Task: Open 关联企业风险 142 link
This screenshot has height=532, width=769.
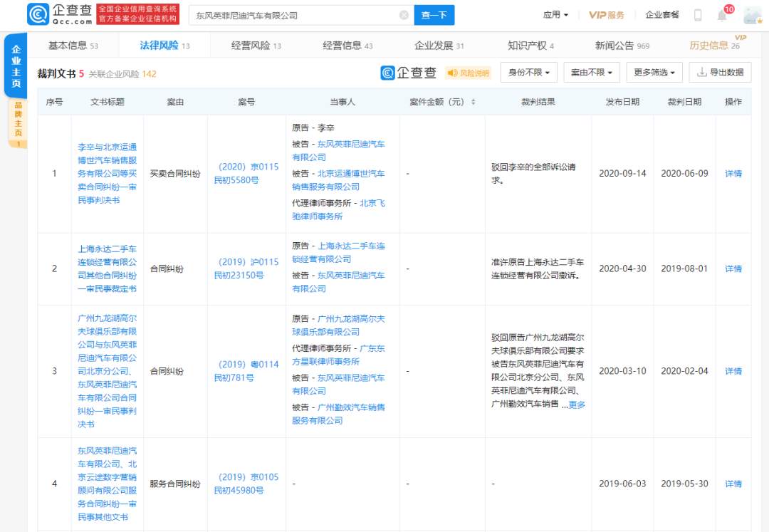Action: click(122, 74)
